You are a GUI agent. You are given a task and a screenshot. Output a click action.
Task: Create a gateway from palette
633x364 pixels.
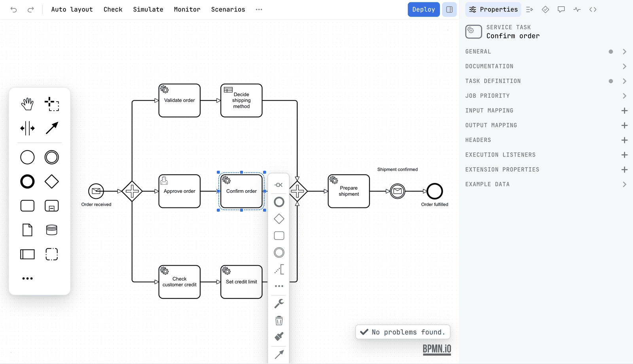[52, 182]
